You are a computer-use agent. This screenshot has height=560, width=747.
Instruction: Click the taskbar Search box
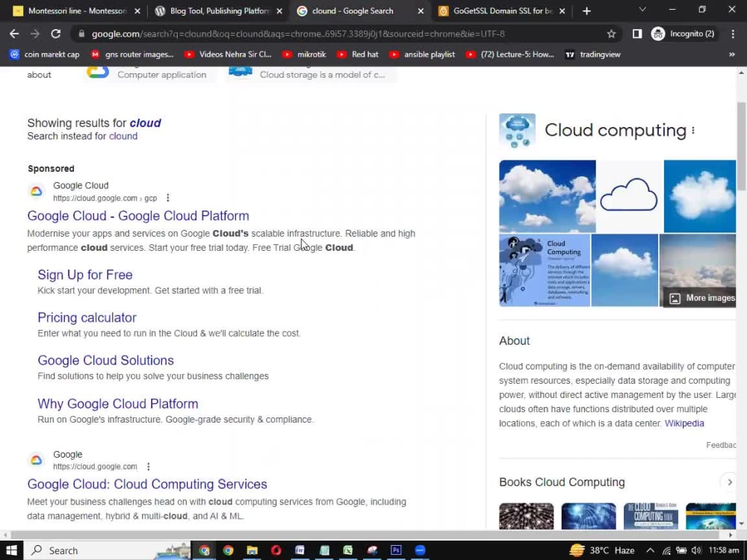click(x=107, y=550)
